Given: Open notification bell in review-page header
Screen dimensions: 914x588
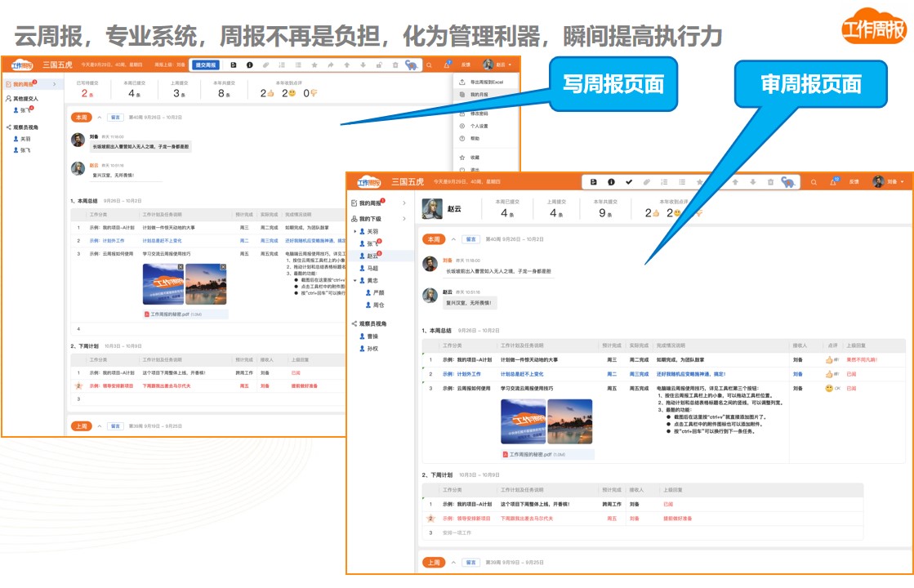Looking at the screenshot, I should tap(834, 181).
